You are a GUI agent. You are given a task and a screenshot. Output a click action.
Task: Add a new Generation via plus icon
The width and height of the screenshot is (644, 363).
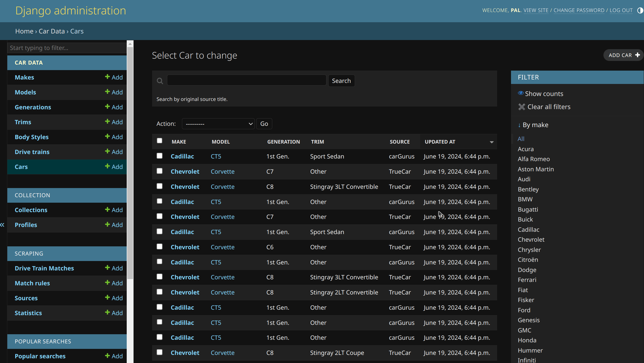(x=107, y=106)
